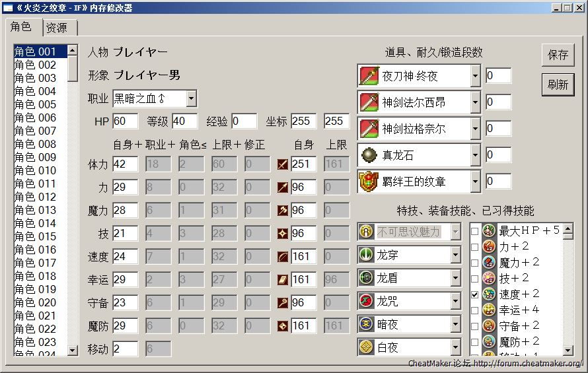
Task: Select 角色 010 in the character list
Action: pos(36,170)
